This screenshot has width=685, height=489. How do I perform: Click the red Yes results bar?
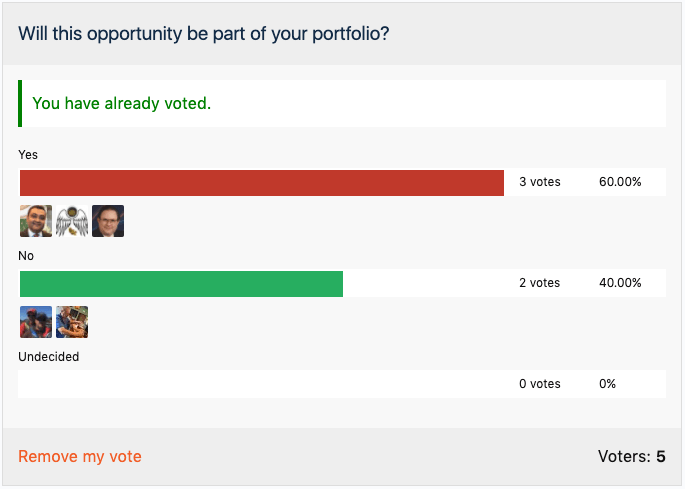point(262,183)
